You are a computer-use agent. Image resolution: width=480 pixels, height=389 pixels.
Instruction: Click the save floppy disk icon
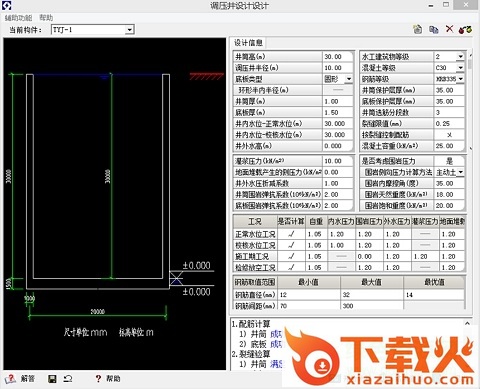click(x=52, y=379)
